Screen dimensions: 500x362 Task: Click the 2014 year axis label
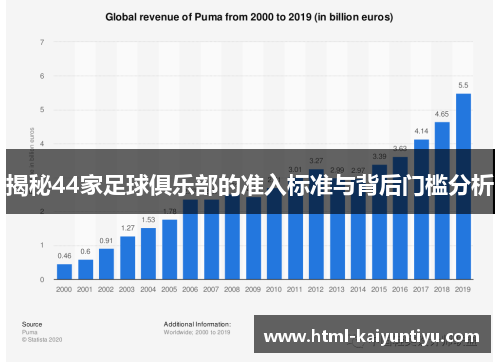[358, 289]
